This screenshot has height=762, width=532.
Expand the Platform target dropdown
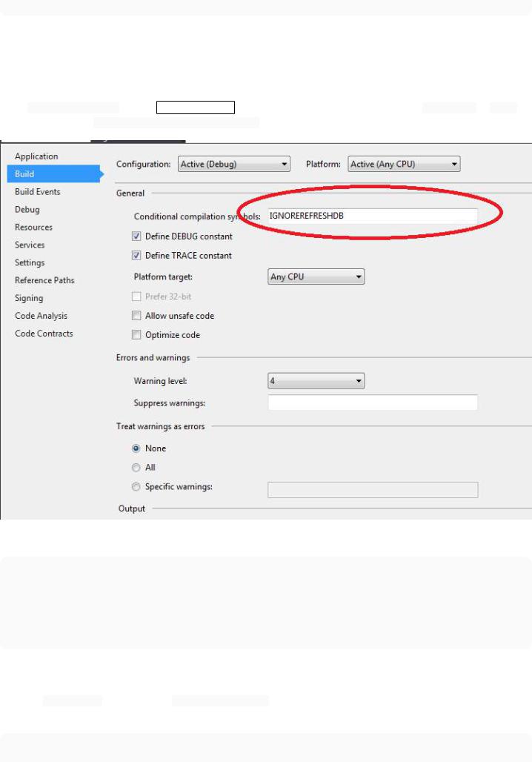(x=316, y=276)
